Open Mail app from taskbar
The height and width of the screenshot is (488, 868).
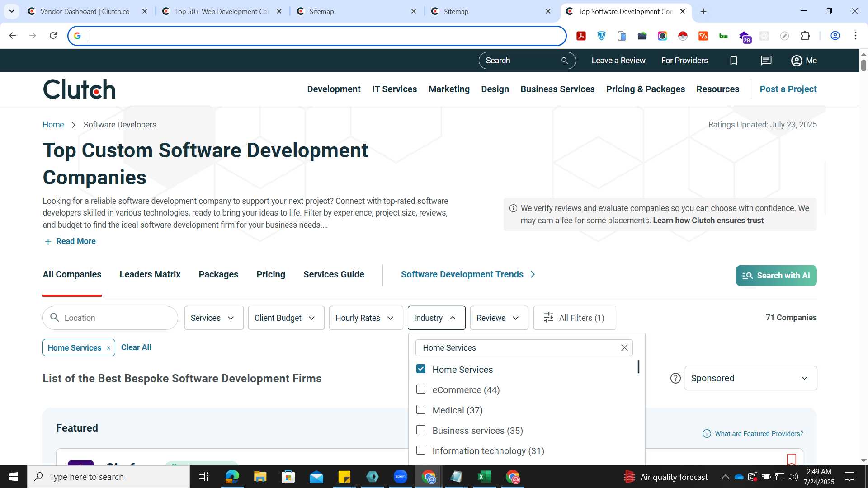tap(316, 477)
